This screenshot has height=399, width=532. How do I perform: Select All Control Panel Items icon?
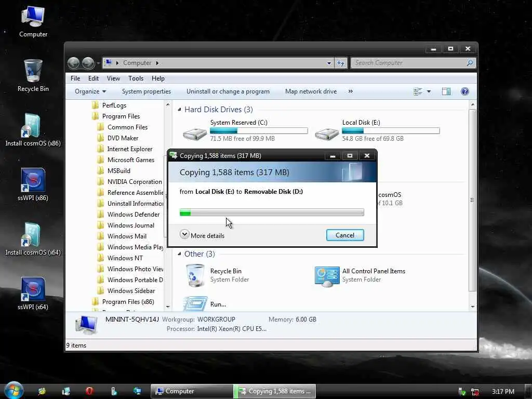pos(327,276)
